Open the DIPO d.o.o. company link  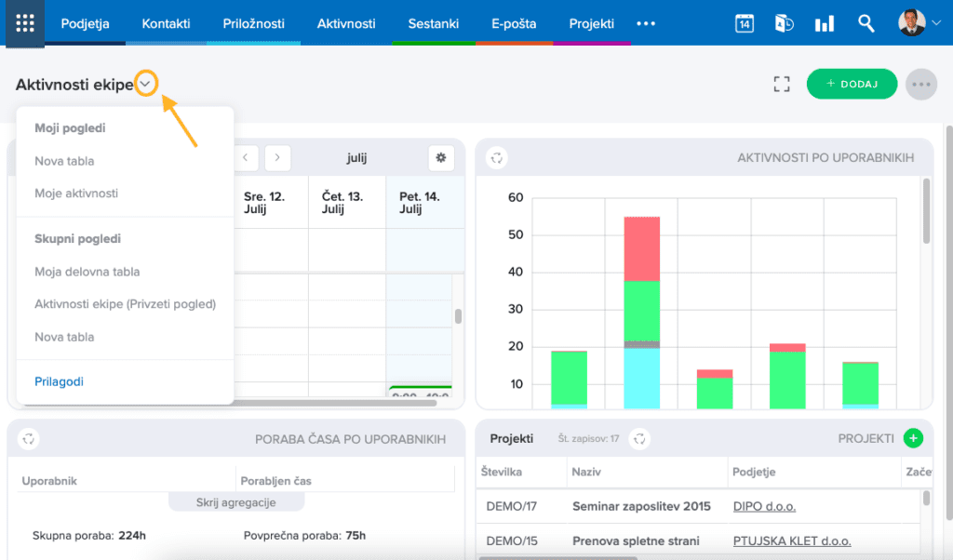coord(764,506)
